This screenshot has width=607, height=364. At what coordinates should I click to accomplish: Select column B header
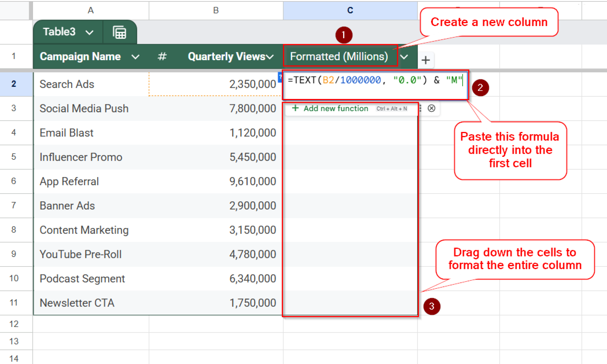(216, 10)
